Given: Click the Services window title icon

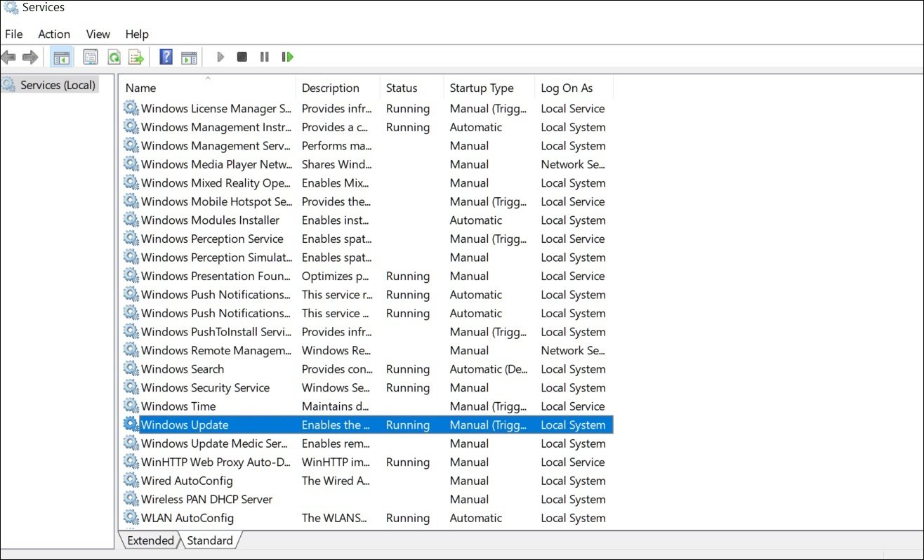Looking at the screenshot, I should click(x=11, y=8).
